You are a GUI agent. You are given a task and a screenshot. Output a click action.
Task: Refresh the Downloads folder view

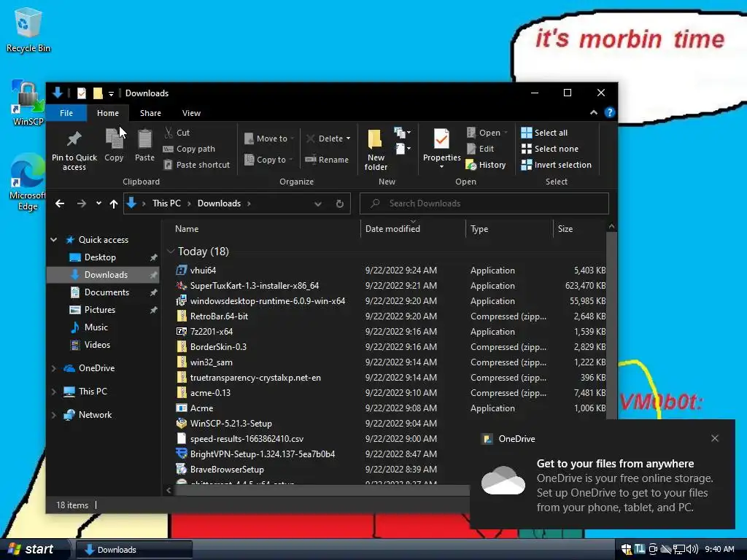[340, 204]
